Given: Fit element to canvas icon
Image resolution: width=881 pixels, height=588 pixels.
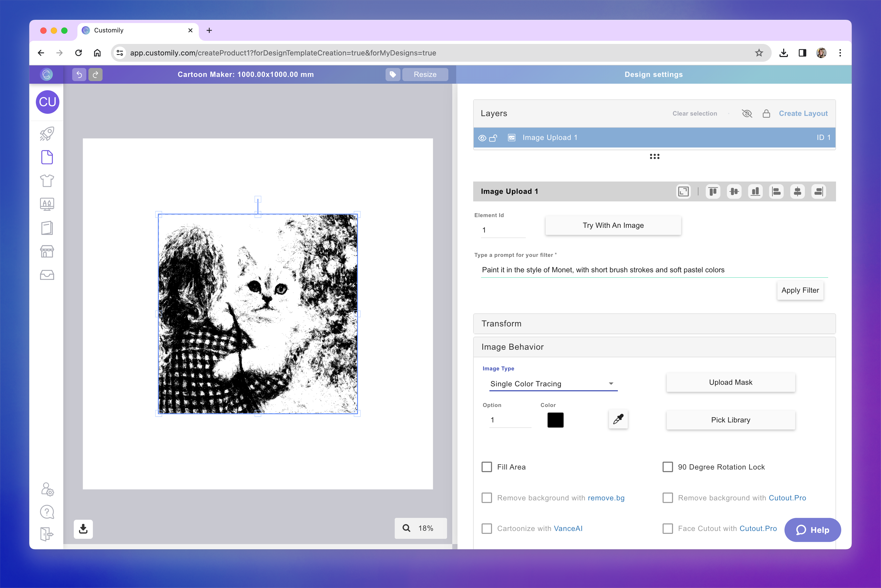Looking at the screenshot, I should pos(683,192).
